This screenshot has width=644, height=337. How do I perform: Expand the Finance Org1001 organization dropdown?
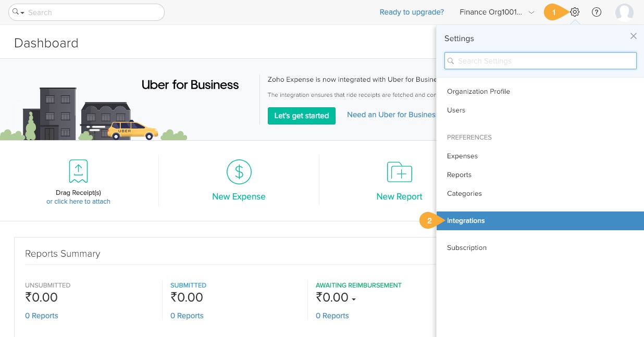pos(531,12)
